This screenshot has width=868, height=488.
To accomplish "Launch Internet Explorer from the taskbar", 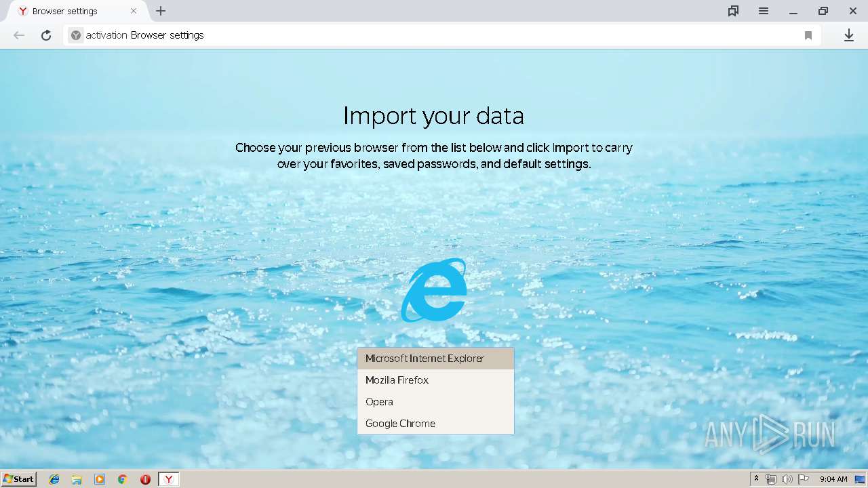I will coord(54,479).
